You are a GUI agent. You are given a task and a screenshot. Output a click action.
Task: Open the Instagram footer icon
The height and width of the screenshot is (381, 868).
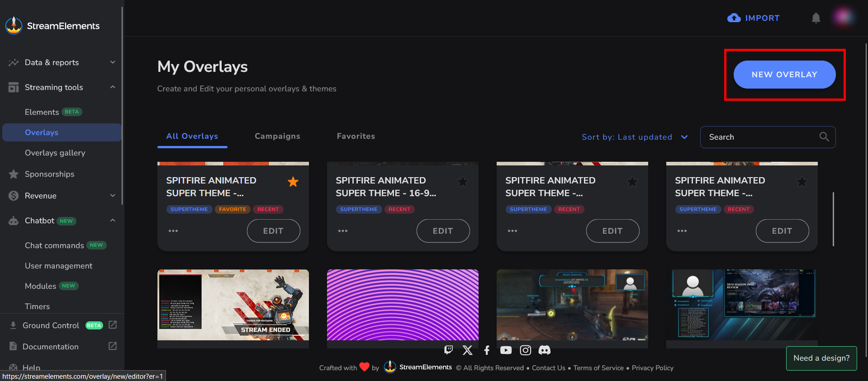(525, 350)
